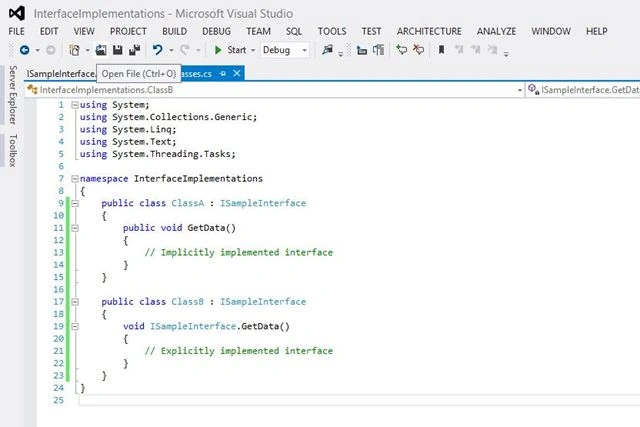Click the Navigate Forward arrow icon
This screenshot has width=640, height=427.
(51, 50)
